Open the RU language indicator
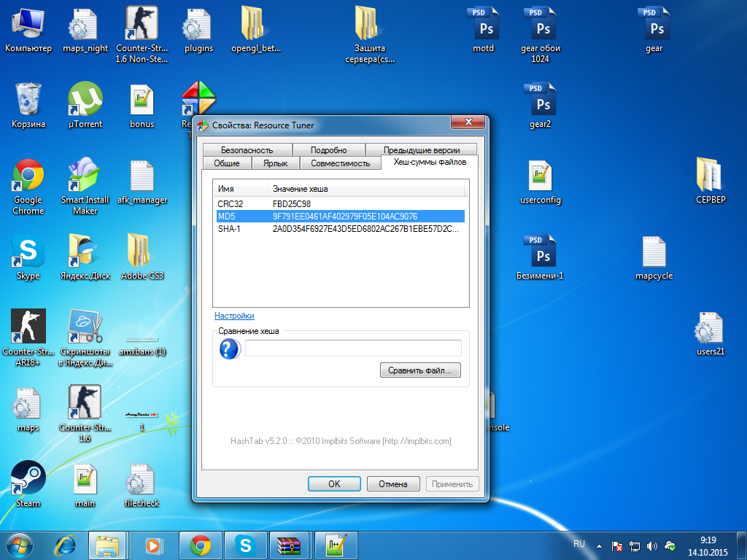This screenshot has width=747, height=560. 578,544
